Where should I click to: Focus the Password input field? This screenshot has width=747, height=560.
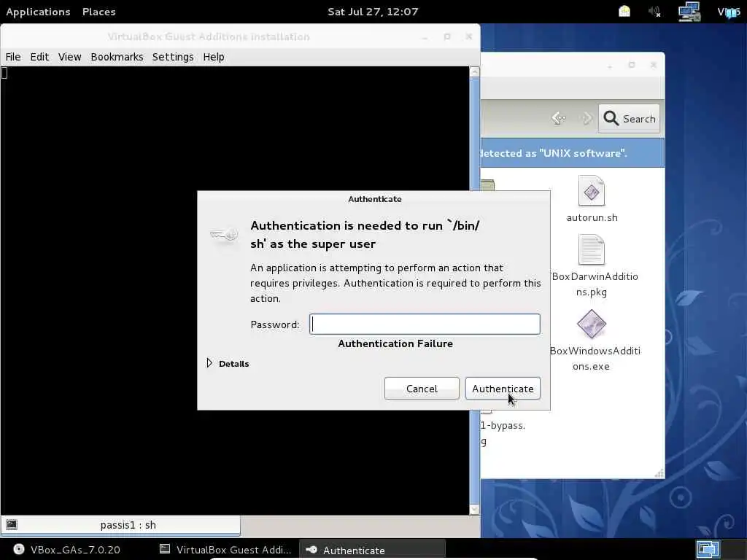click(425, 324)
